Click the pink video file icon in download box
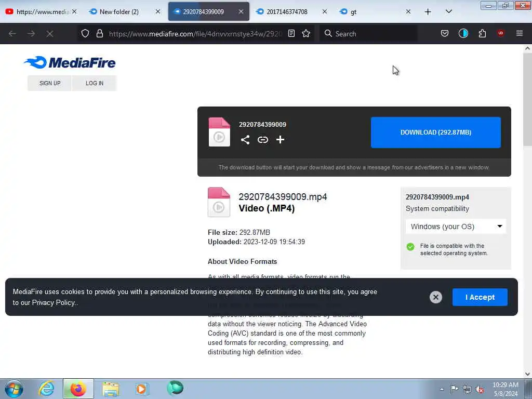This screenshot has height=399, width=532. pos(219,132)
